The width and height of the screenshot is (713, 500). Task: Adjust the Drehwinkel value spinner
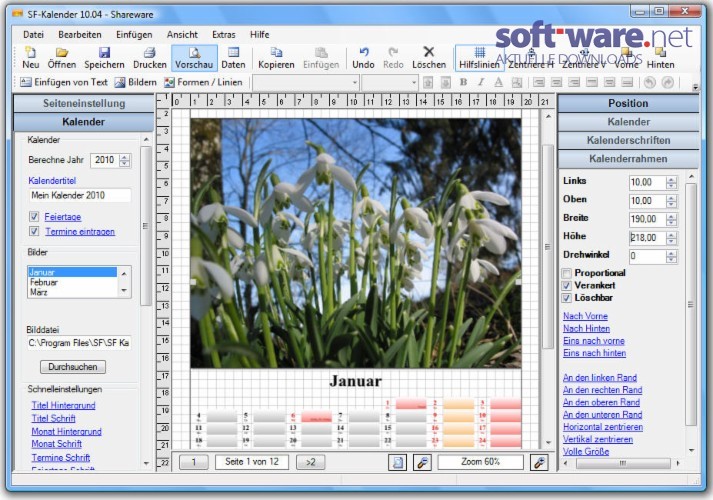coord(671,256)
